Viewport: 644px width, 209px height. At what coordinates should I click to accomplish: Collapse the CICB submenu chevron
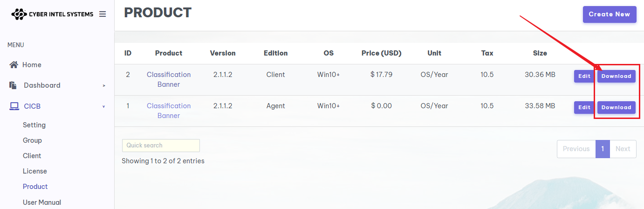(x=104, y=107)
